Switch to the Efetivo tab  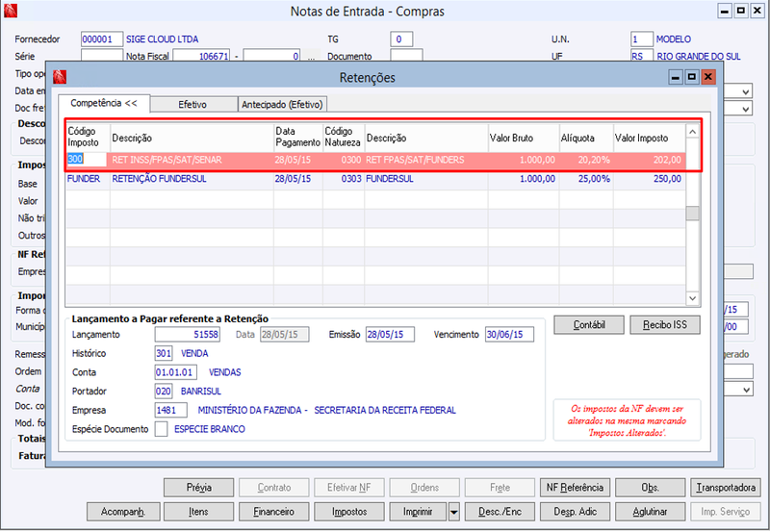[x=192, y=105]
